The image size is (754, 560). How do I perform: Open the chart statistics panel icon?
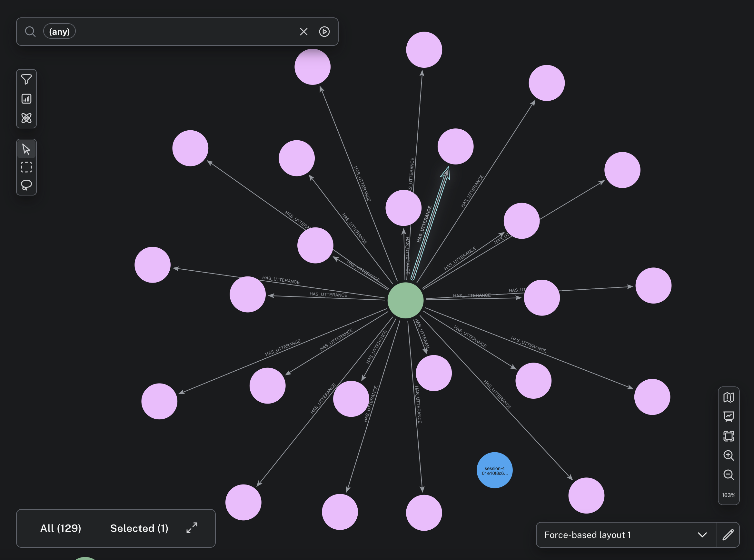(26, 99)
